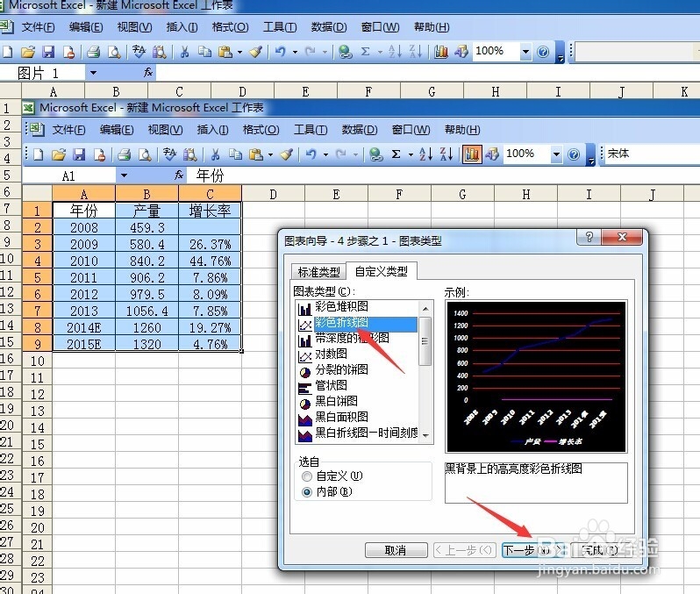Open zoom 100% dropdown arrow in outer toolbar
The width and height of the screenshot is (700, 594).
click(x=526, y=52)
